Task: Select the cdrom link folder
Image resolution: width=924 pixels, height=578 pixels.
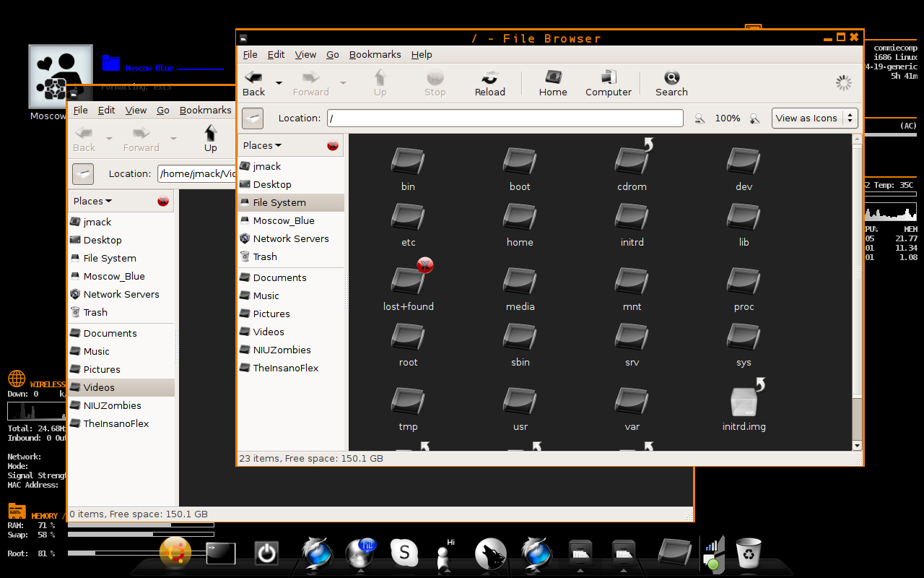Action: tap(632, 161)
